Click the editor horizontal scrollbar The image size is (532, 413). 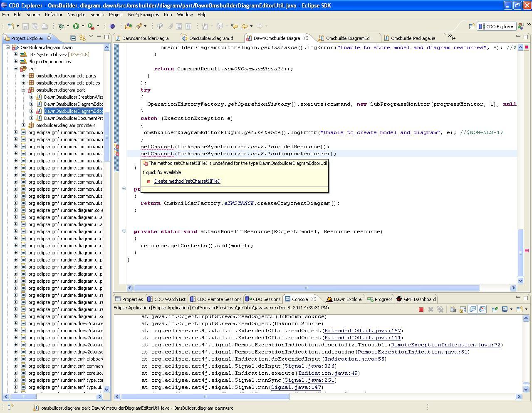306,288
